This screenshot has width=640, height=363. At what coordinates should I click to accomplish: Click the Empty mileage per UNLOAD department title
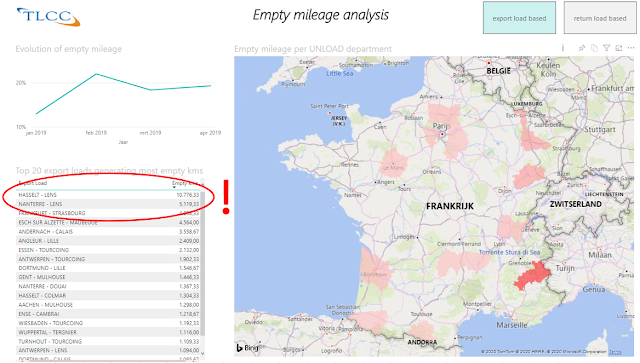click(x=313, y=49)
